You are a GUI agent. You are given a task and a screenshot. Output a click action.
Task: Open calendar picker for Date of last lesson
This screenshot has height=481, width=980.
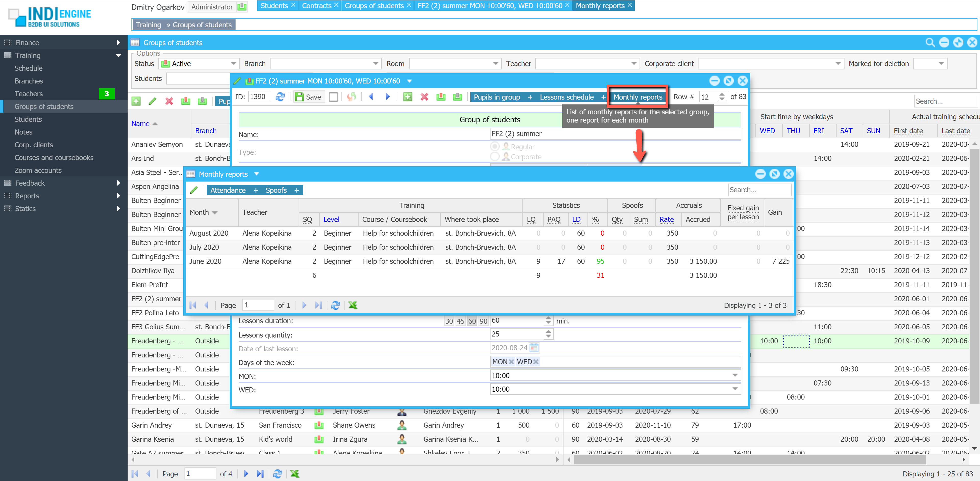pos(534,347)
